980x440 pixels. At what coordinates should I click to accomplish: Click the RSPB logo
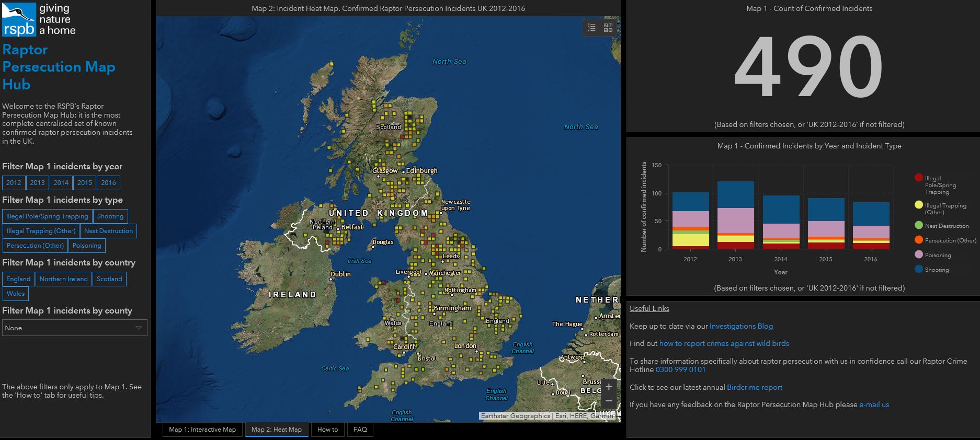click(x=19, y=19)
